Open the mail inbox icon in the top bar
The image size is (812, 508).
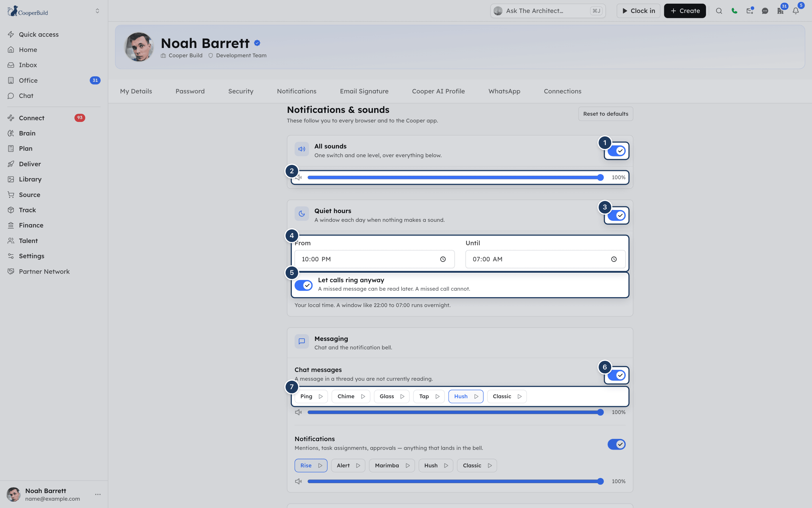pos(750,11)
